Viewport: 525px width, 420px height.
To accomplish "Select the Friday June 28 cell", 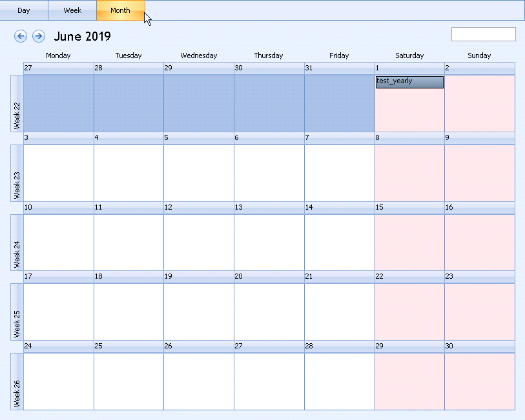I will coord(340,382).
